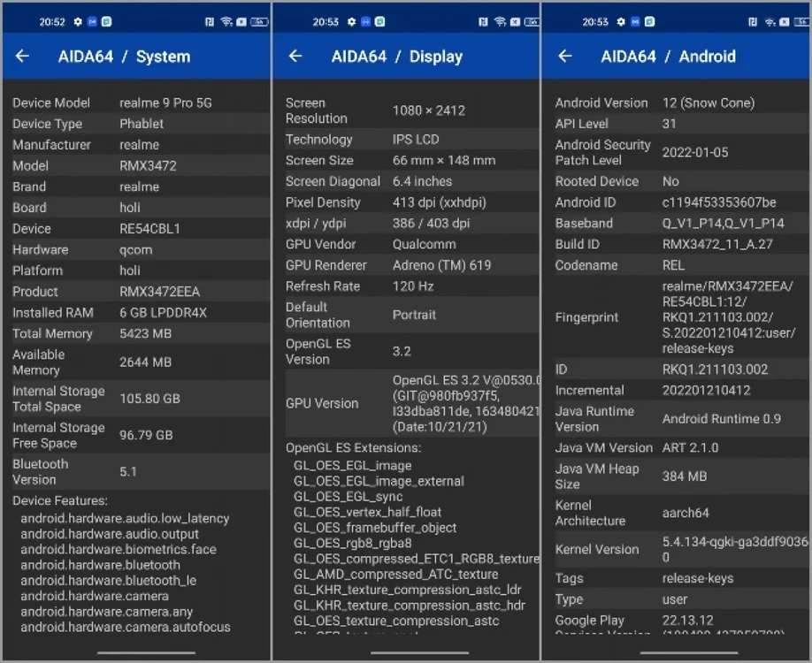Go back from the AIDA64 Display screen
The image size is (812, 663).
coord(295,56)
